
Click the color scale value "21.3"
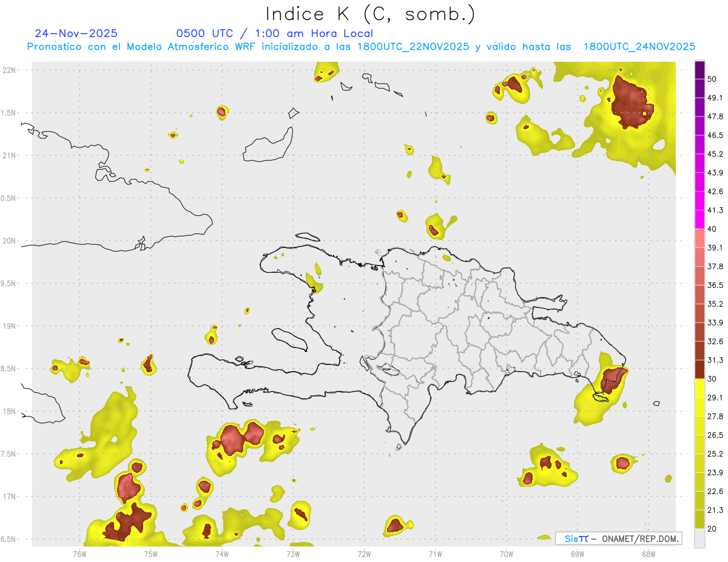(715, 510)
